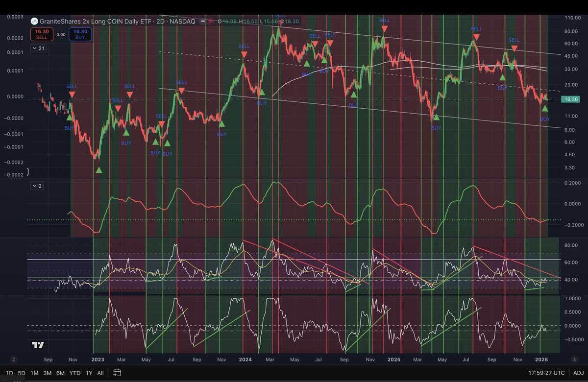This screenshot has height=382, width=588.
Task: Select the 1Y time range
Action: pos(88,373)
